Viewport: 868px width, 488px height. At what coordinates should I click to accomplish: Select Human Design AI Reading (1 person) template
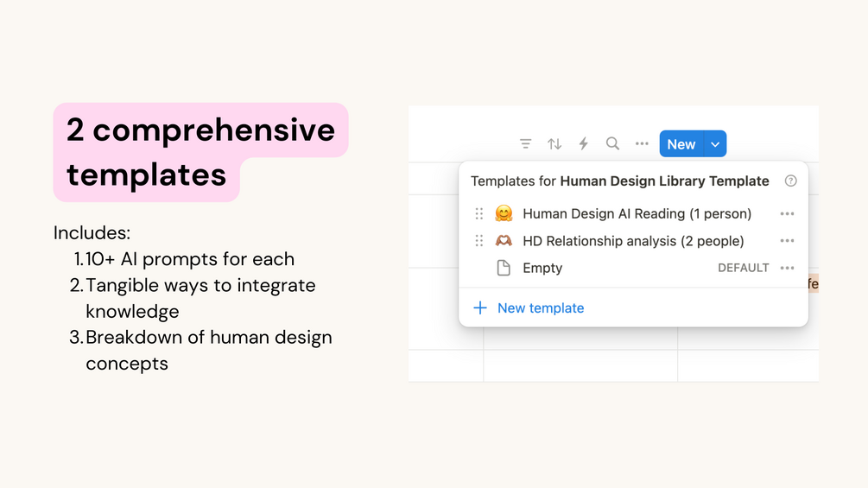click(637, 213)
